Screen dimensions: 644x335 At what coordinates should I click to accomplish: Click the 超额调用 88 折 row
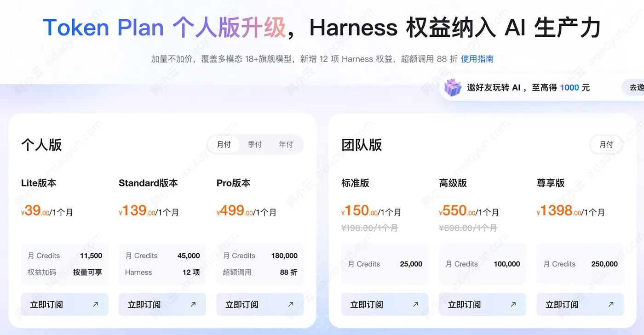[260, 272]
